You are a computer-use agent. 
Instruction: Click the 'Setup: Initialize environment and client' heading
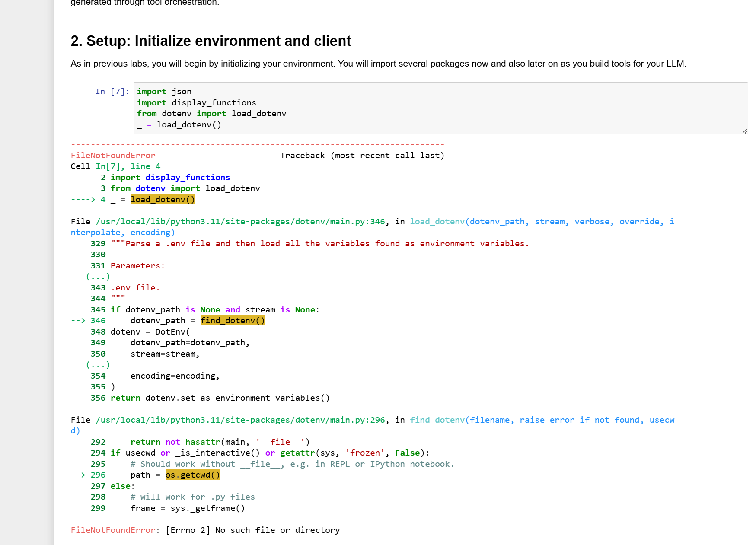(x=211, y=41)
